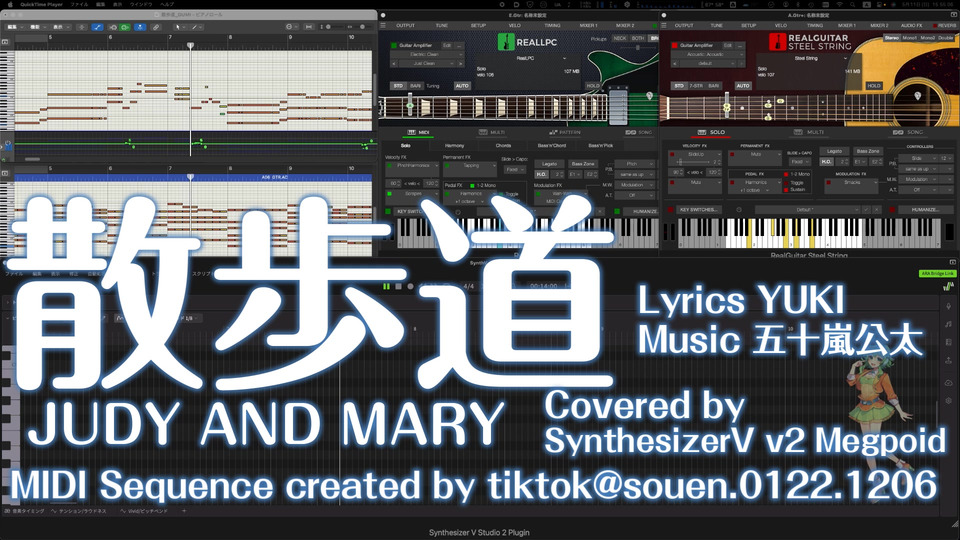Toggle 1-2 Mono checkbox in RealGuitar Pedal FX
The image size is (960, 540).
pyautogui.click(x=786, y=174)
